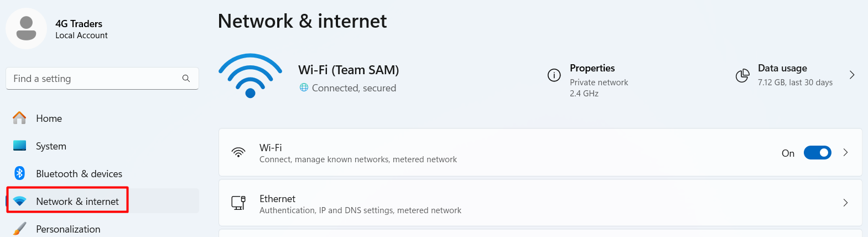This screenshot has height=237, width=868.
Task: Click the Ethernet monitor icon
Action: pos(238,203)
